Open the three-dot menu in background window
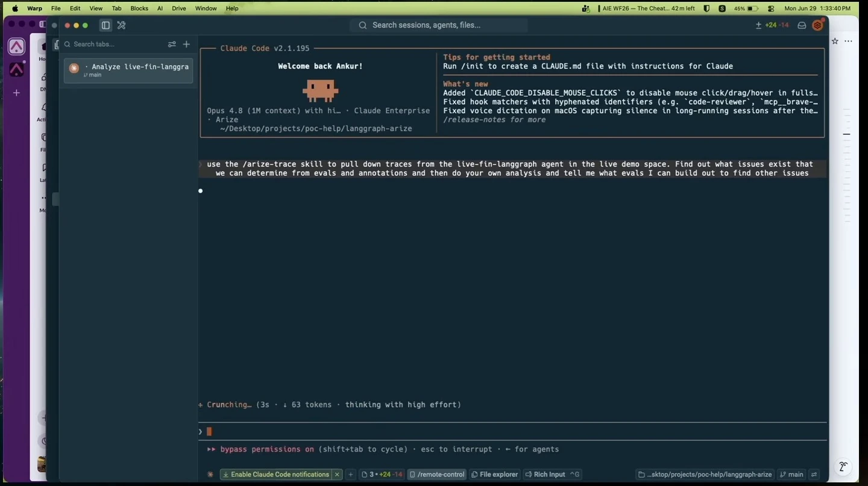This screenshot has width=868, height=486. point(848,41)
